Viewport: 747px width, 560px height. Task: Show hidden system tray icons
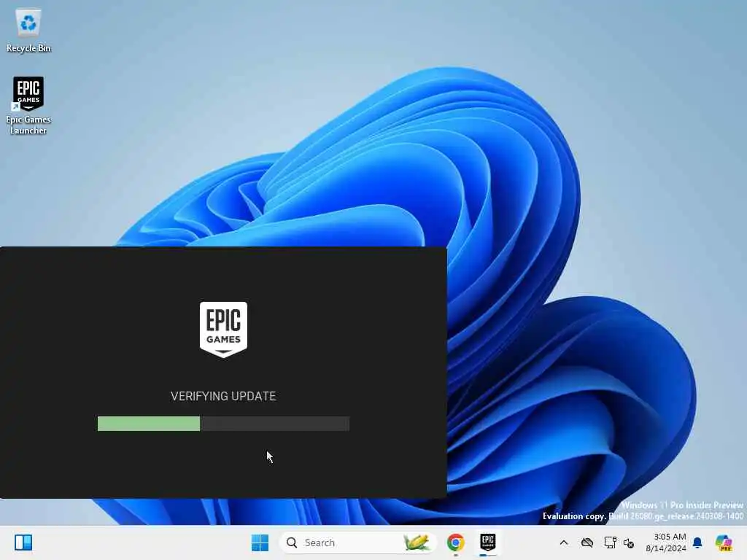click(x=564, y=542)
